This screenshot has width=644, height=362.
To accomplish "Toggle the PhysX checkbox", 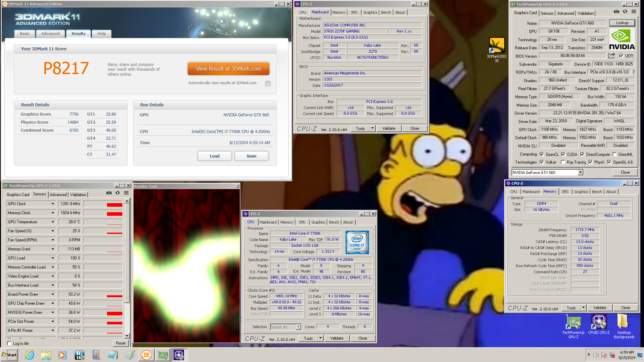I will [590, 162].
